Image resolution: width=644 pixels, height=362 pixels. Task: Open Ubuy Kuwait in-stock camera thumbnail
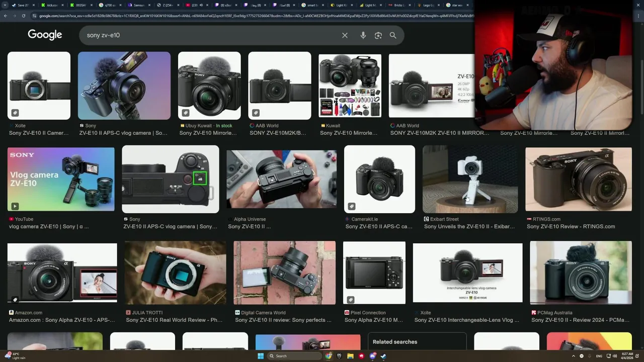[209, 85]
